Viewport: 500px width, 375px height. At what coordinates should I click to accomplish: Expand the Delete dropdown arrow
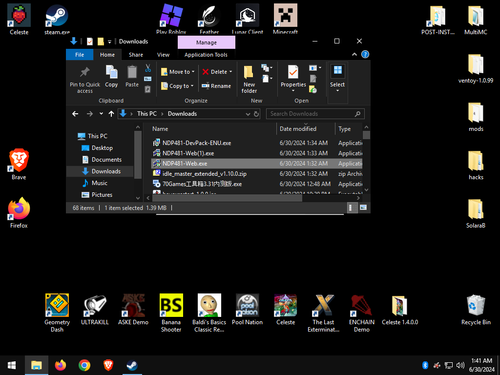(231, 72)
